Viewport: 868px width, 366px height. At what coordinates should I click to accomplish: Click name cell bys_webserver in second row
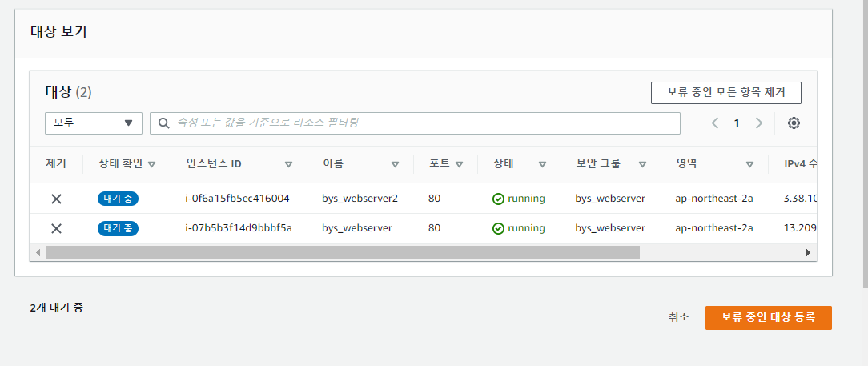[x=357, y=228]
